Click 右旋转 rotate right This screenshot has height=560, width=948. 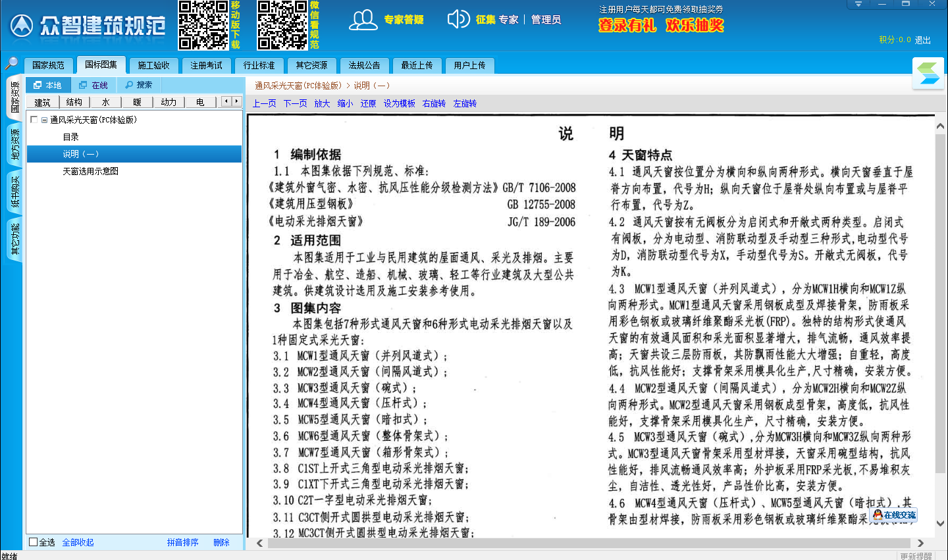click(x=434, y=103)
